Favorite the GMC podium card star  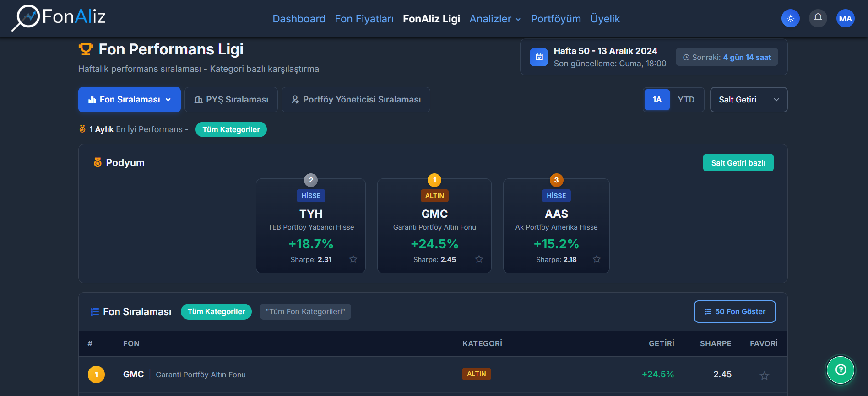(479, 259)
